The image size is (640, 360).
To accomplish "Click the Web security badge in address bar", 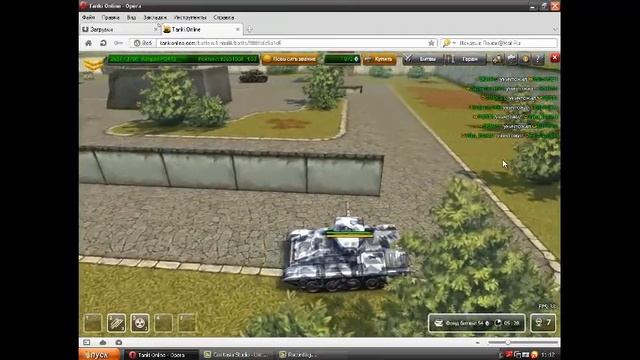I will coord(143,43).
